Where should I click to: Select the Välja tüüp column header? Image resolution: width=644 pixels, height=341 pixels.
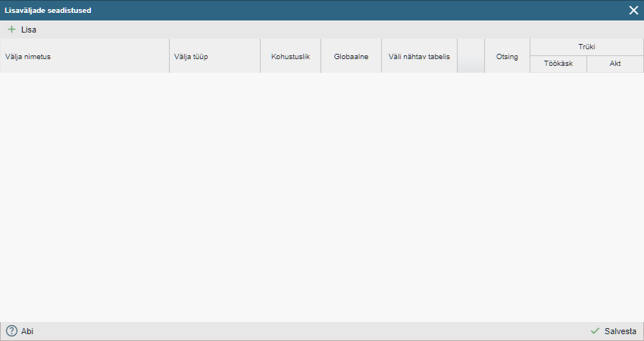coord(191,56)
